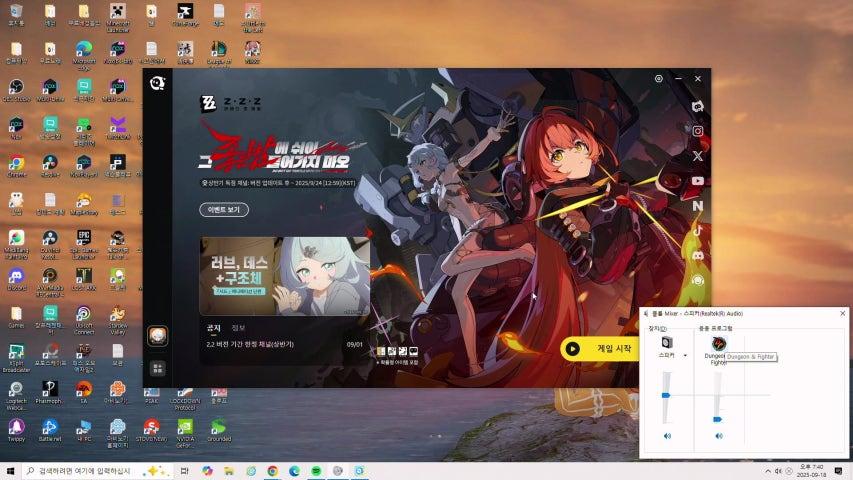Click the speaker device volume slider handle
853x480 pixels.
[x=666, y=395]
